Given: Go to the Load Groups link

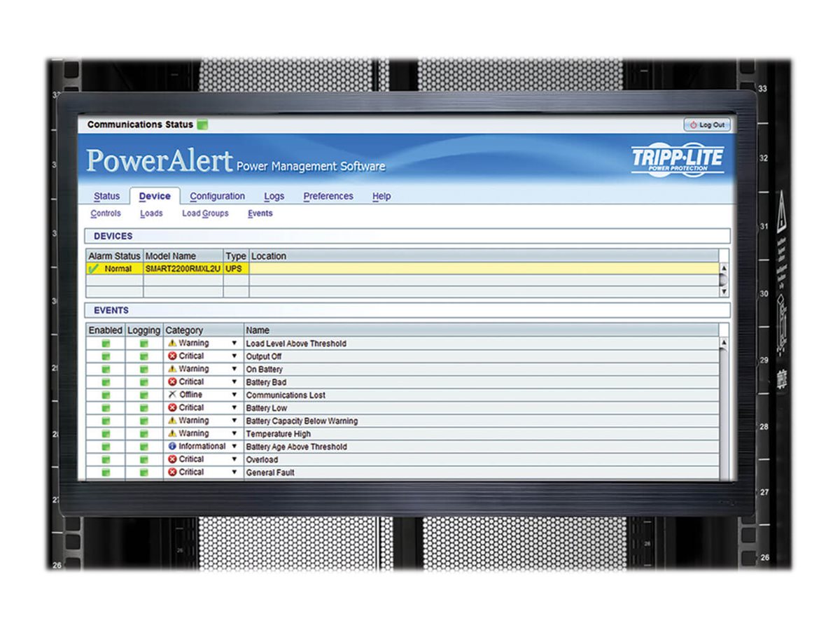Looking at the screenshot, I should click(205, 213).
